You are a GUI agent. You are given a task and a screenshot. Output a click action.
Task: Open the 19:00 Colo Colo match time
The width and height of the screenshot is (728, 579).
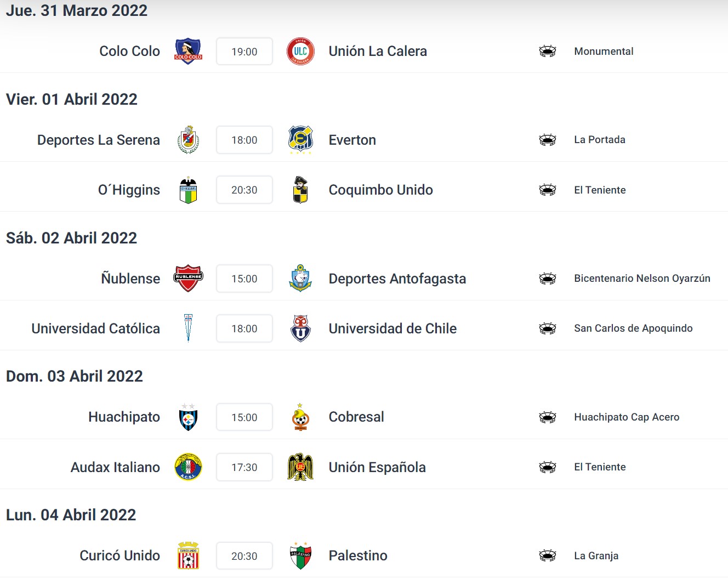point(244,52)
